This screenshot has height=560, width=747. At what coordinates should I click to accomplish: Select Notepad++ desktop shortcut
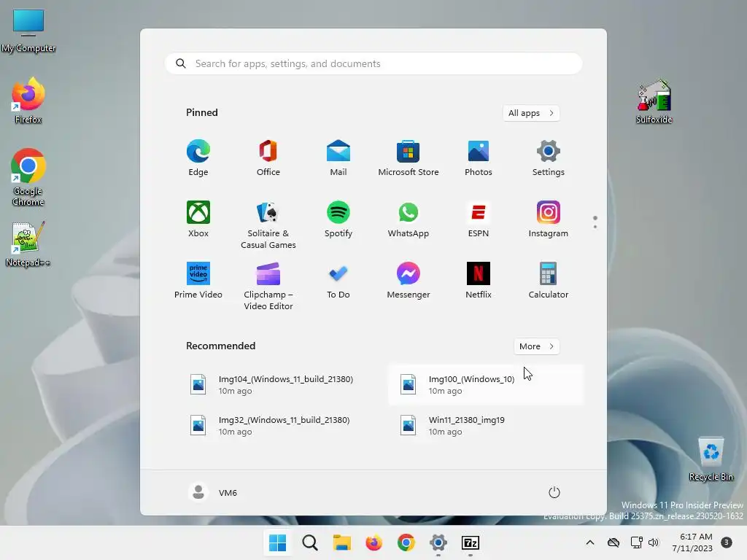[28, 244]
